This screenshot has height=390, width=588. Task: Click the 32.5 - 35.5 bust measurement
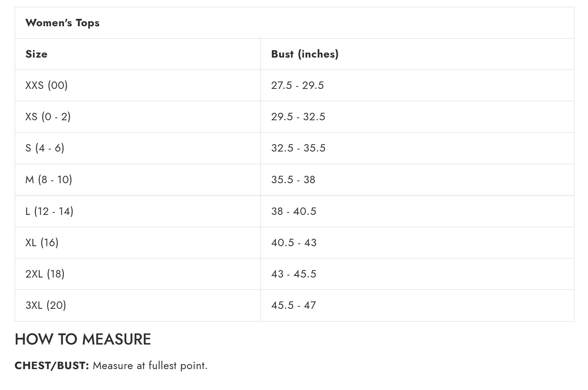298,148
